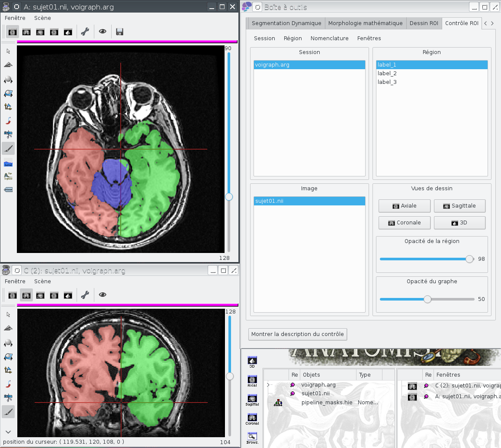Select the Level threshold tool in window A
Viewport: 501px width, 448px height.
pos(8,163)
